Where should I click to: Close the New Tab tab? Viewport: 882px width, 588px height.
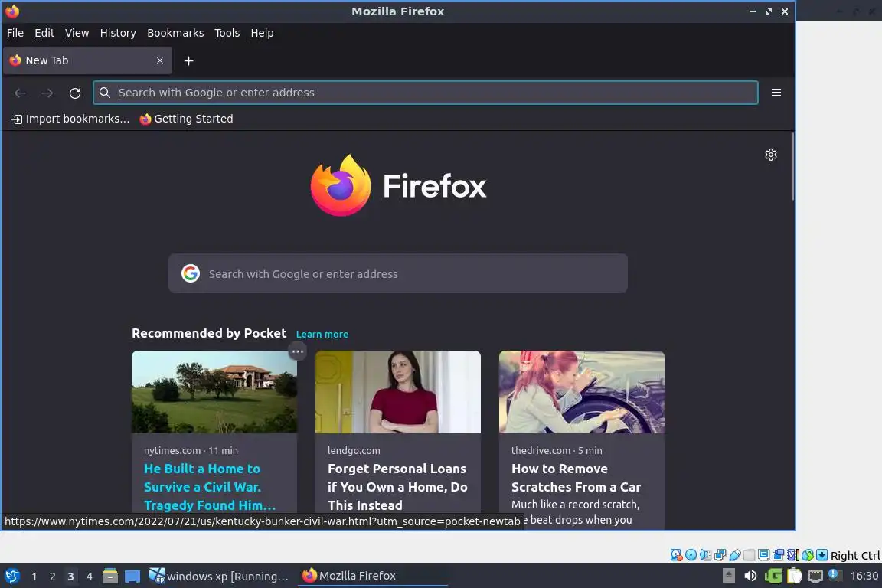[160, 60]
